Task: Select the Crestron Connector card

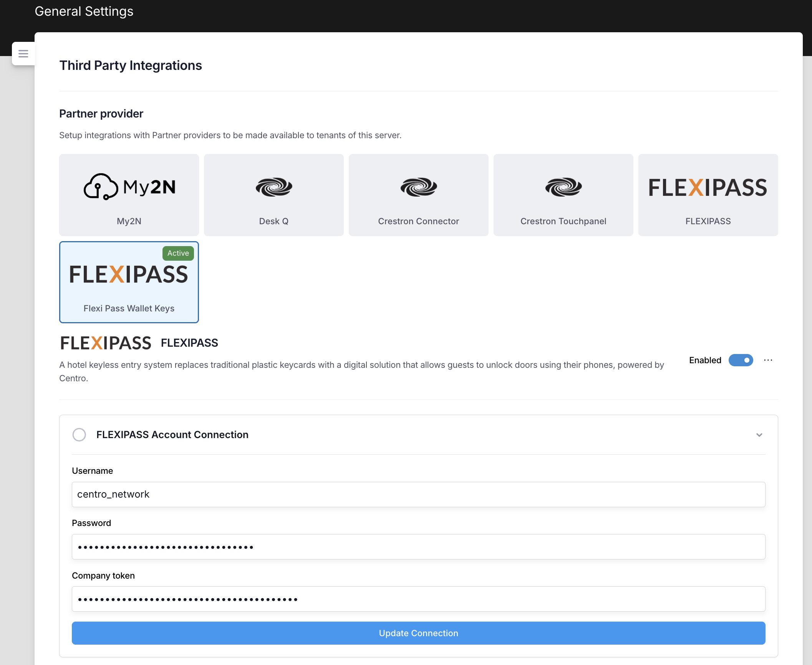Action: coord(419,195)
